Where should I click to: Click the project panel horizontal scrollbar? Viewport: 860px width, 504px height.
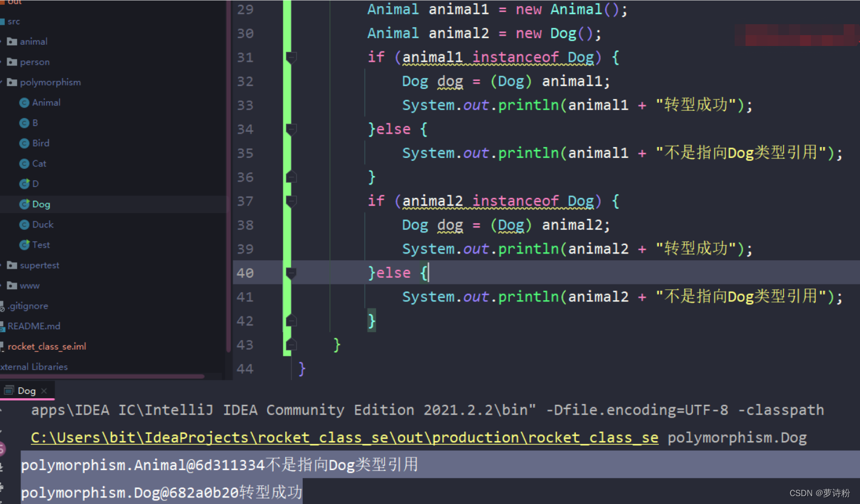[103, 376]
